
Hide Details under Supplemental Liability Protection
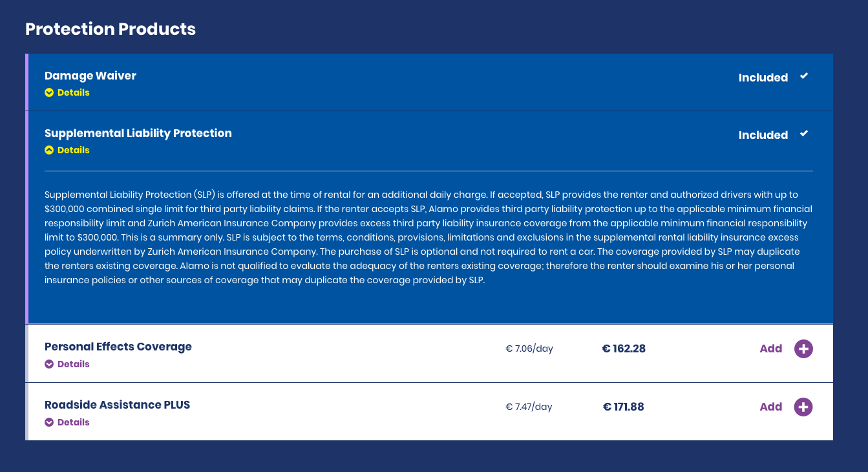(x=73, y=150)
